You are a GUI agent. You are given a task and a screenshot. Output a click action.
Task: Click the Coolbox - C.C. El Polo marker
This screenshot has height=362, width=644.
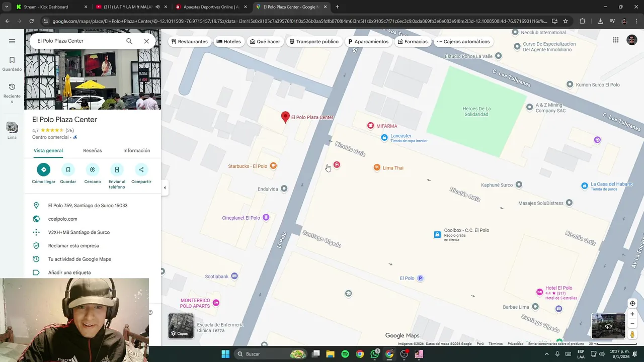point(437,234)
